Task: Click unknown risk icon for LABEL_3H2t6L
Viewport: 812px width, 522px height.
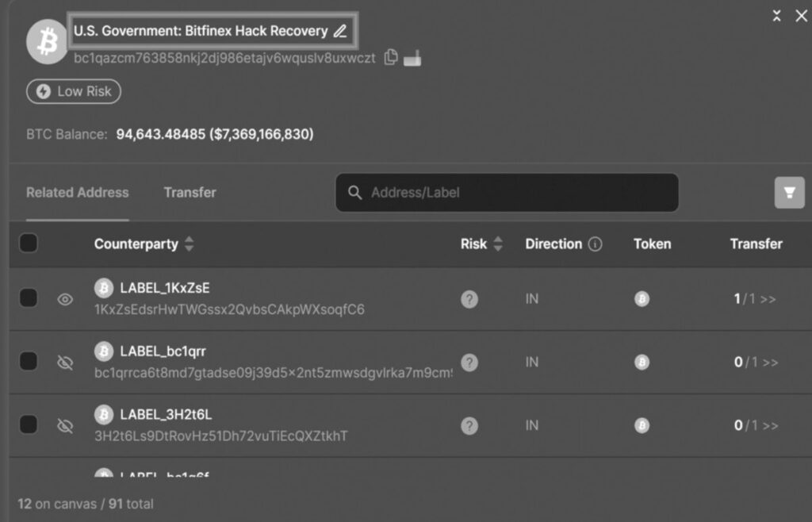Action: tap(469, 426)
